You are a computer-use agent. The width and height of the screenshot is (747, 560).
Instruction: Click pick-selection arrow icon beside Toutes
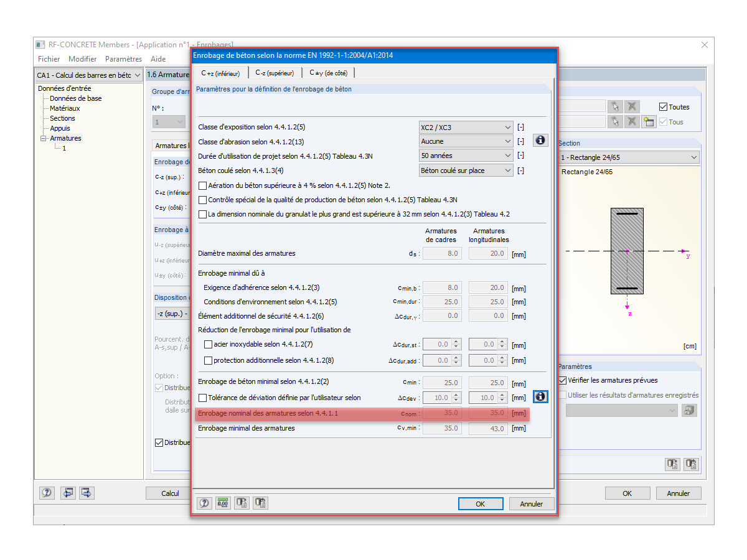click(x=615, y=106)
